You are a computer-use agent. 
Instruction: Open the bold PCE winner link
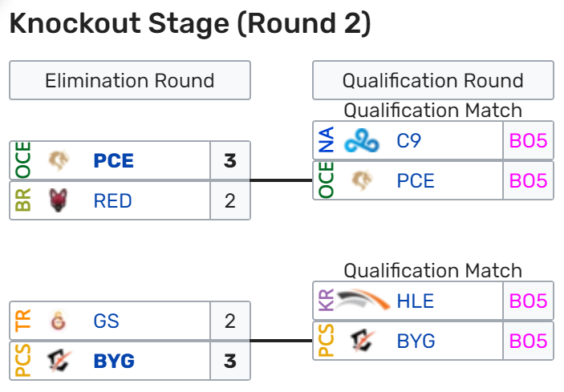coord(114,160)
